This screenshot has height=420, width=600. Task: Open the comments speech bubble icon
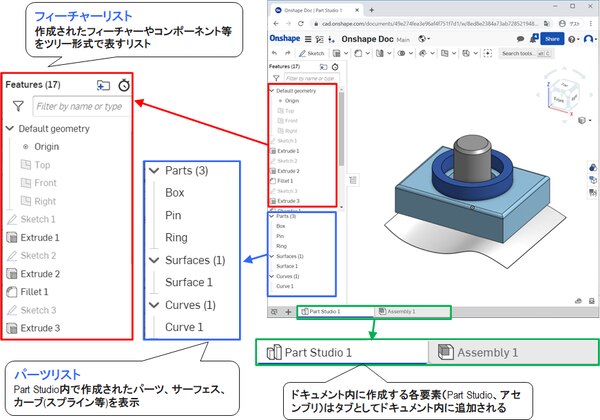[x=520, y=39]
